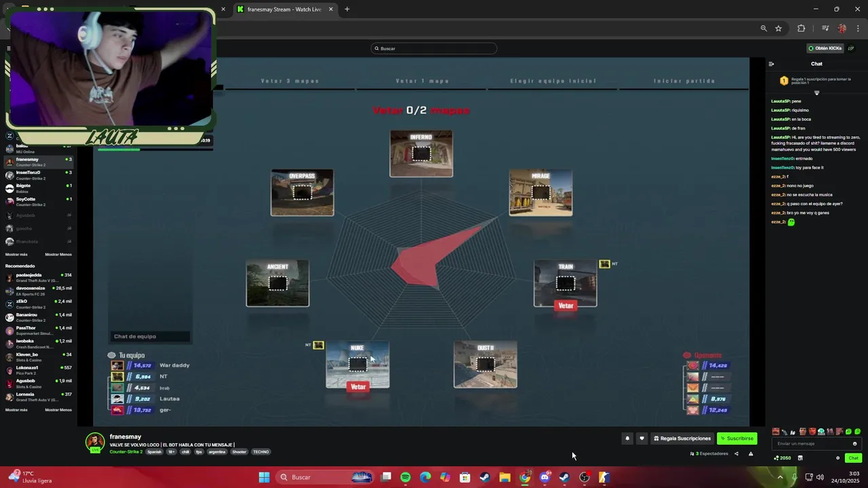
Task: Open the Copilot taskbar icon
Action: click(x=445, y=477)
